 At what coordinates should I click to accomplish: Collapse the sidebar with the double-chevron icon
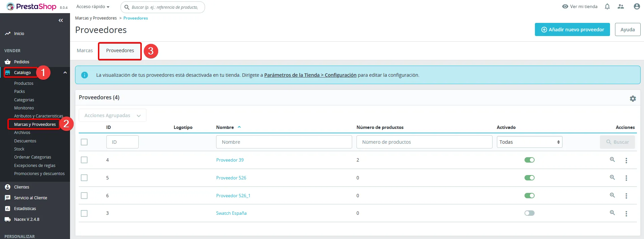pyautogui.click(x=61, y=21)
